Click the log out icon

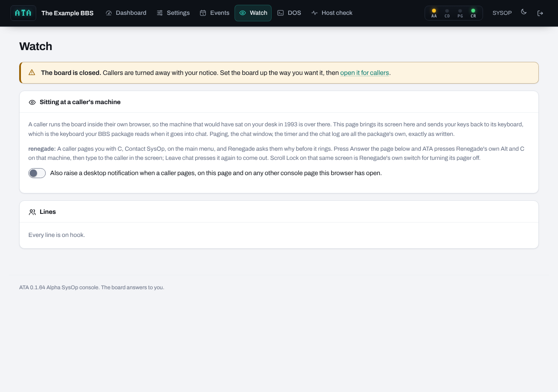point(540,13)
